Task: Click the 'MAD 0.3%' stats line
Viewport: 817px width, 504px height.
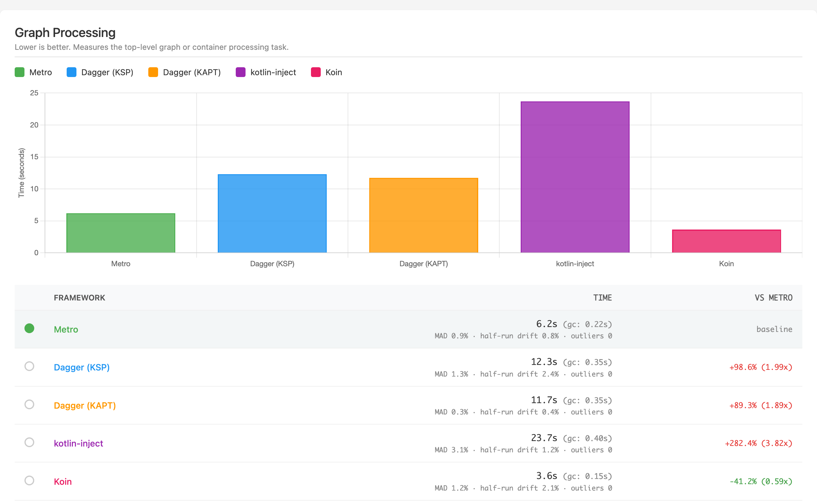Action: (523, 412)
